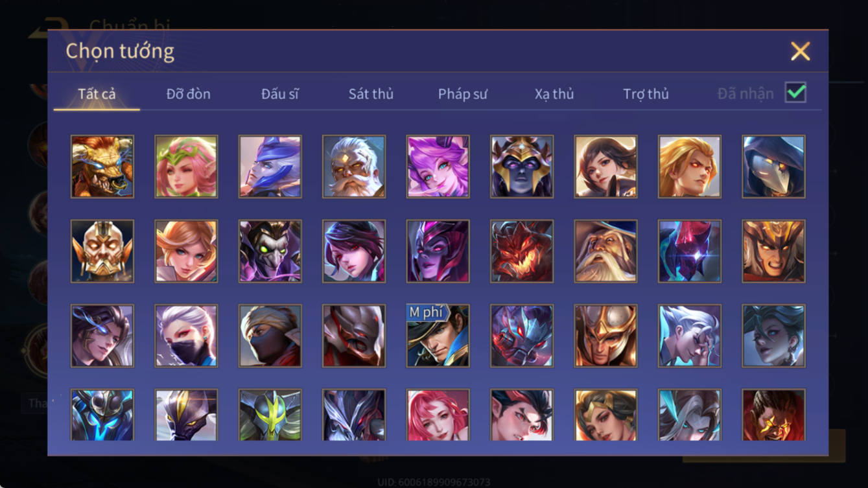Select the golden bull-horned hero portrait

102,167
